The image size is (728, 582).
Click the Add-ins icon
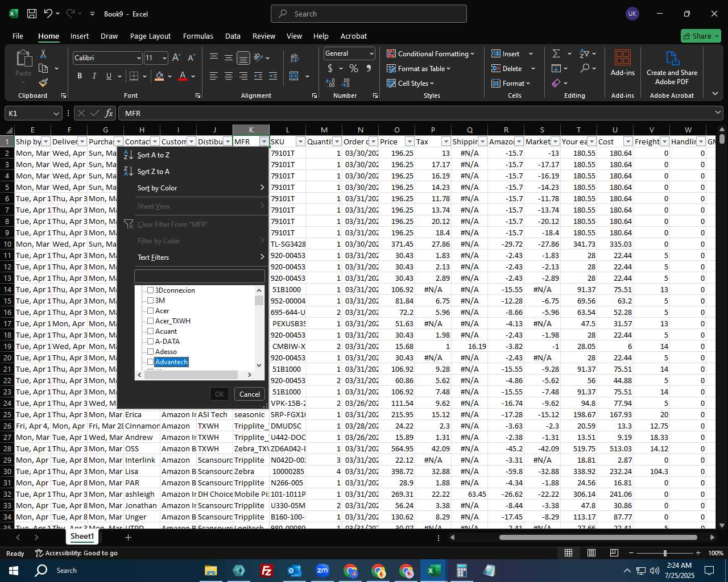pos(623,63)
